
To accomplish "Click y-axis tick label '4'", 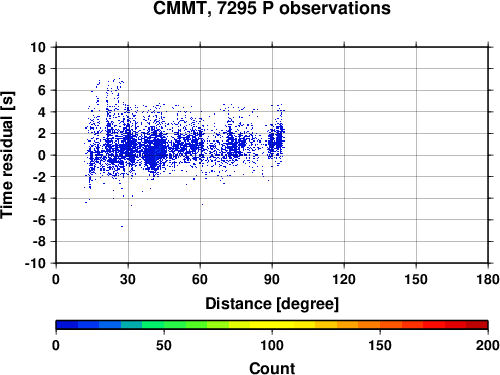I will click(x=42, y=112).
